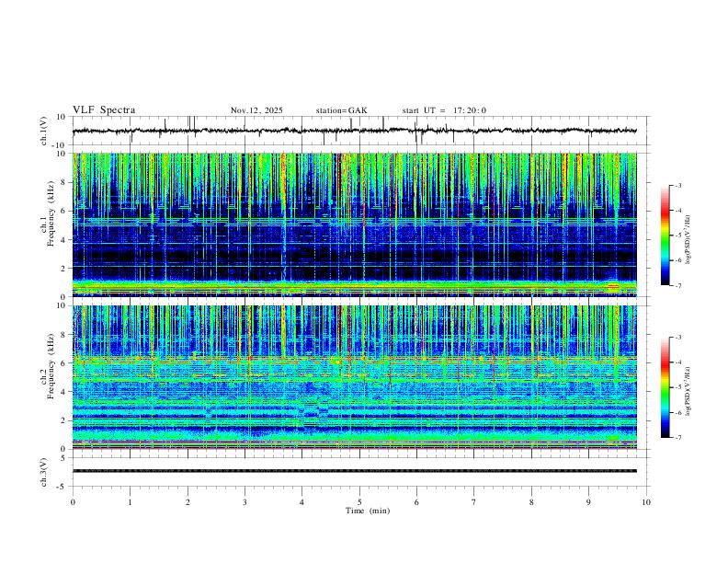Image resolution: width=728 pixels, height=563 pixels.
Task: Click the time axis tick label "0"
Action: point(73,502)
